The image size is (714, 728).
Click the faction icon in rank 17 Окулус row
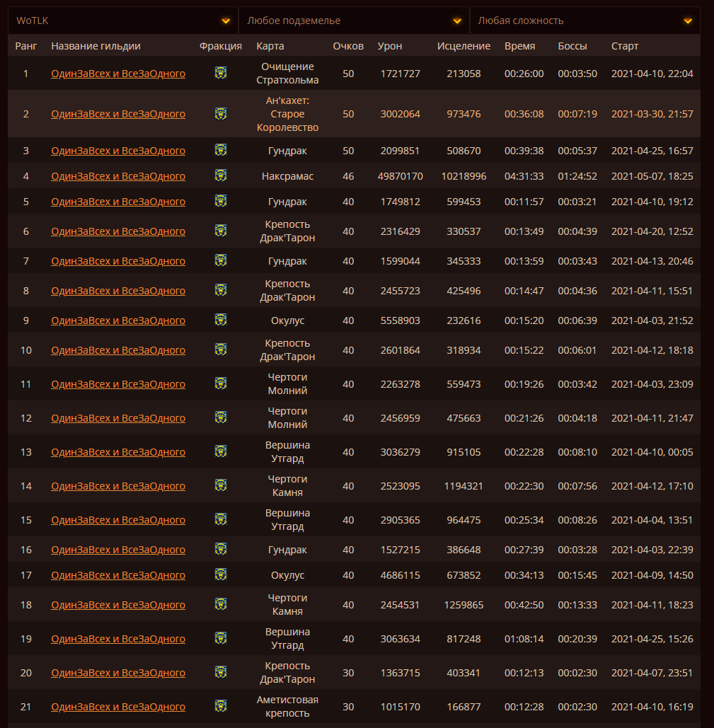(x=221, y=574)
